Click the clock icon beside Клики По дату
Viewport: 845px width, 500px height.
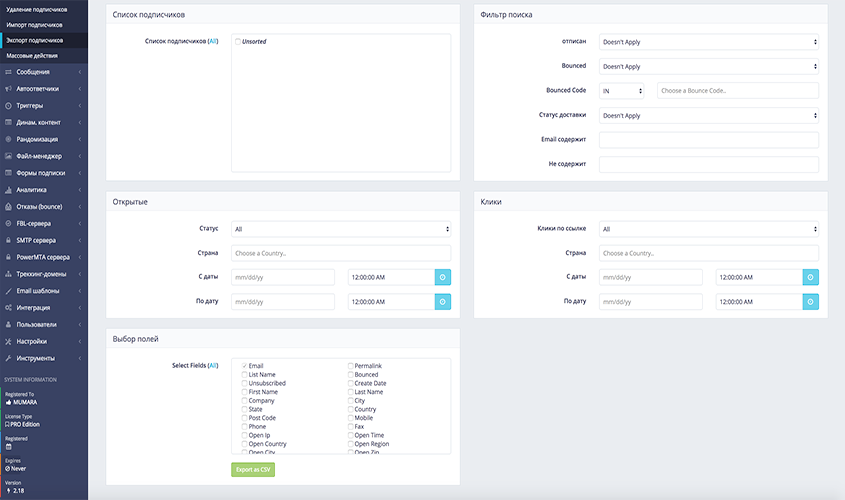click(810, 301)
